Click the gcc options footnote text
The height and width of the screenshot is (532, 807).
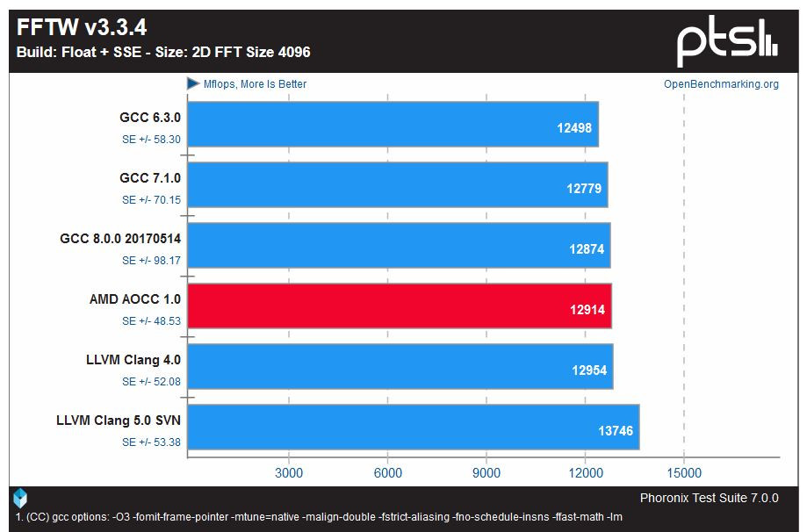tap(319, 516)
